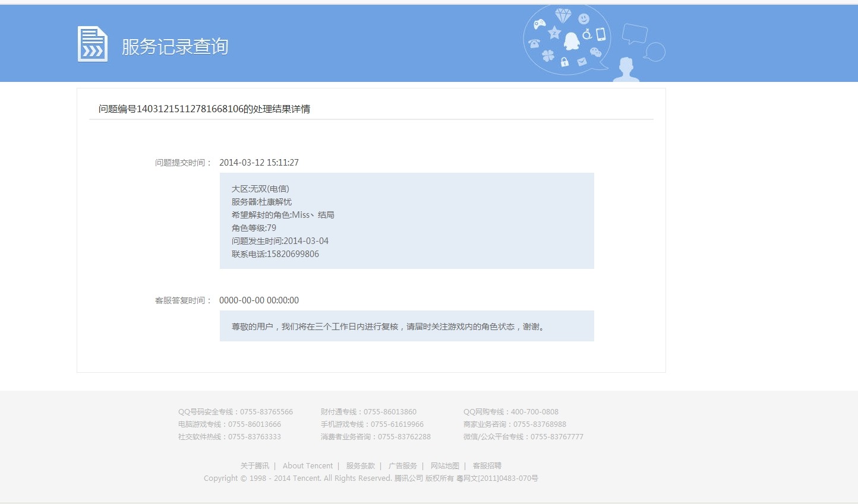Open the 关于腾讯 link in the footer
The image size is (858, 504).
point(254,465)
